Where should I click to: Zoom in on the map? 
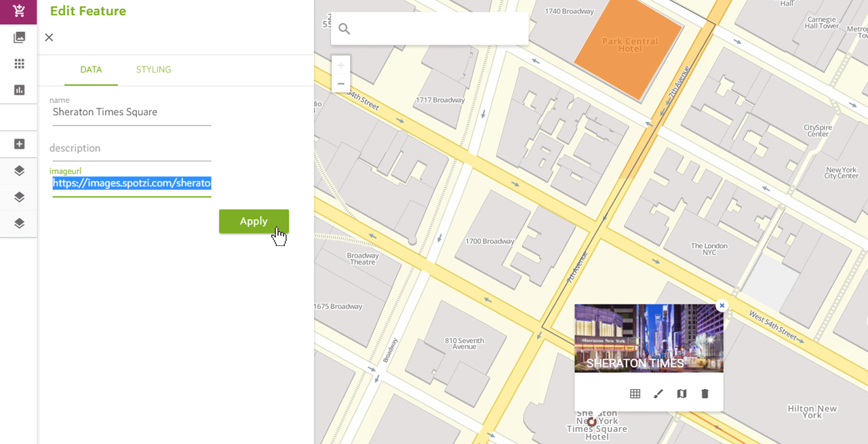(x=340, y=65)
